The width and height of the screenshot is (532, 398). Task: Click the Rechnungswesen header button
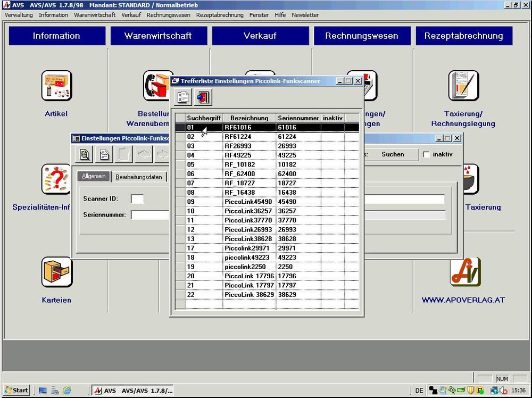tap(362, 36)
